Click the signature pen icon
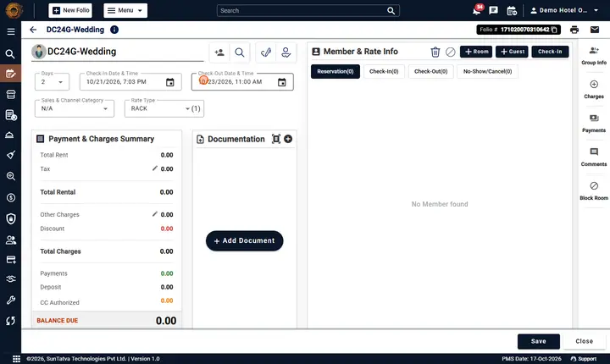 (266, 52)
